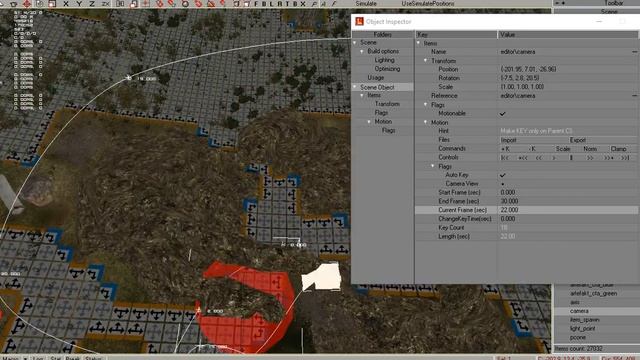
Task: Step to previous key with +<< control
Action: (522, 158)
